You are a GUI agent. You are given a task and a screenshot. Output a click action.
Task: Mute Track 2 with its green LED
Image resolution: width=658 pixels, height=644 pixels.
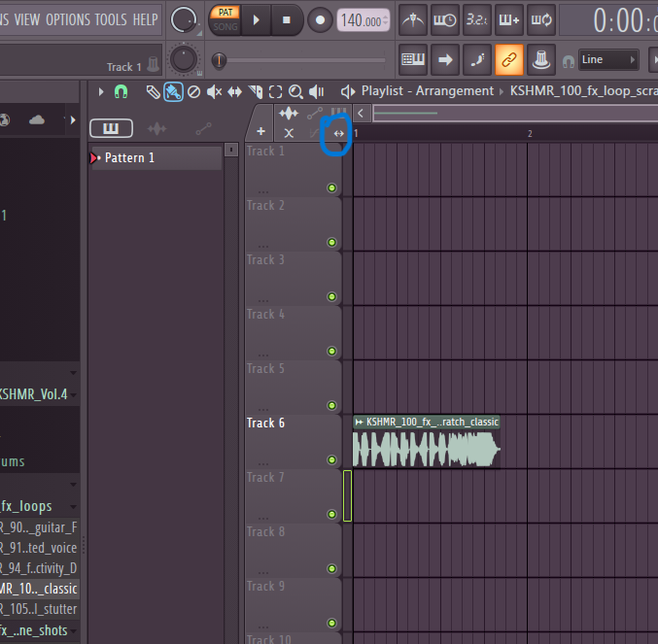coord(331,242)
